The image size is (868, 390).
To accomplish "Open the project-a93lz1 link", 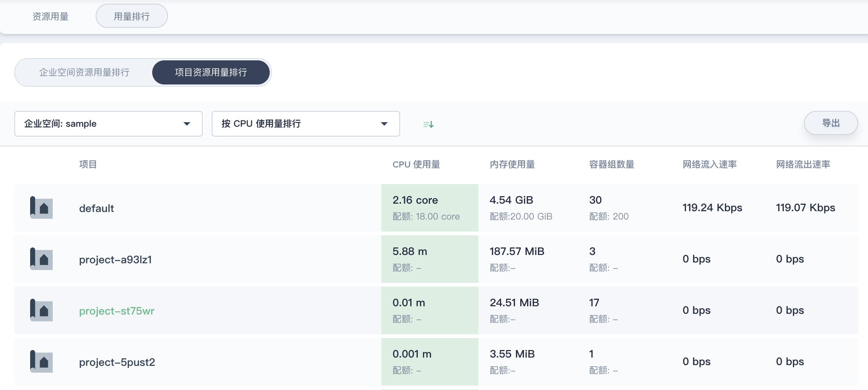I will 115,259.
